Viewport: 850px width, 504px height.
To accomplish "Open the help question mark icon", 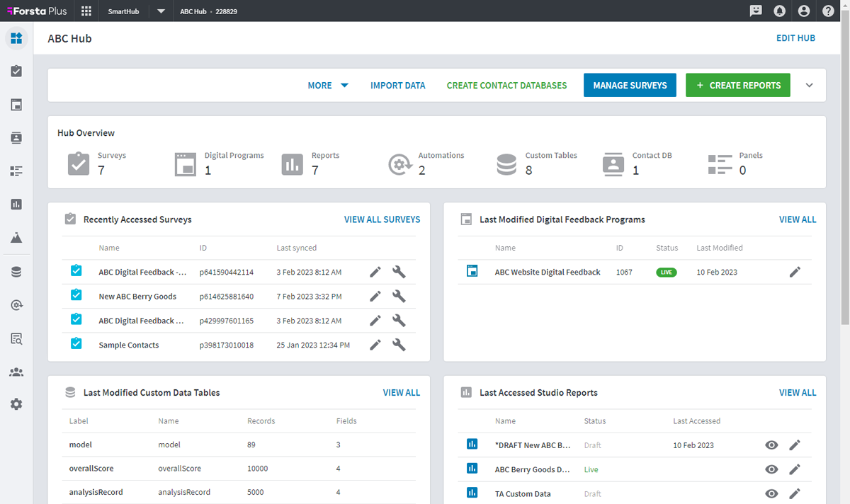I will (828, 11).
